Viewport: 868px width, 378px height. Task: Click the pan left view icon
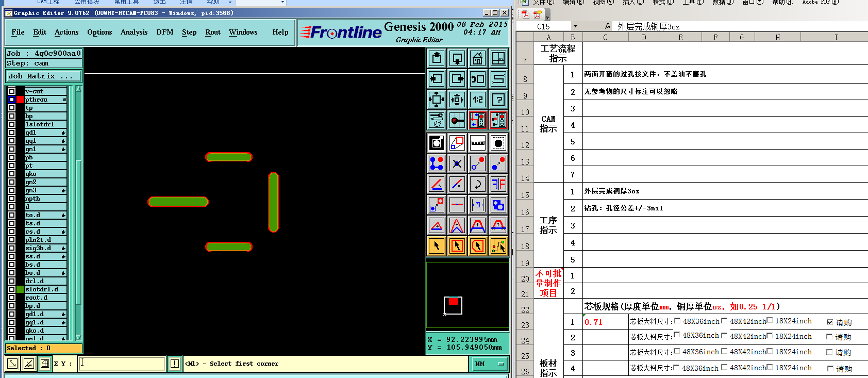[x=437, y=79]
